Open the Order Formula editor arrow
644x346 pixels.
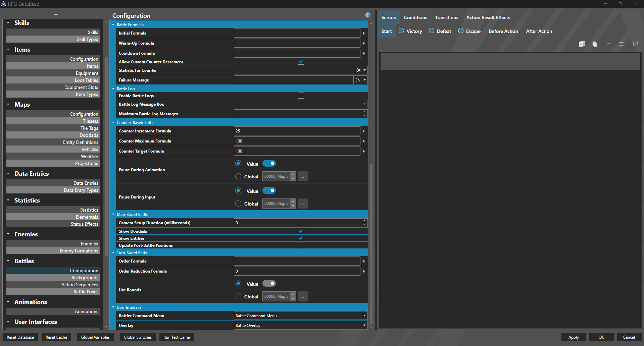pos(364,261)
